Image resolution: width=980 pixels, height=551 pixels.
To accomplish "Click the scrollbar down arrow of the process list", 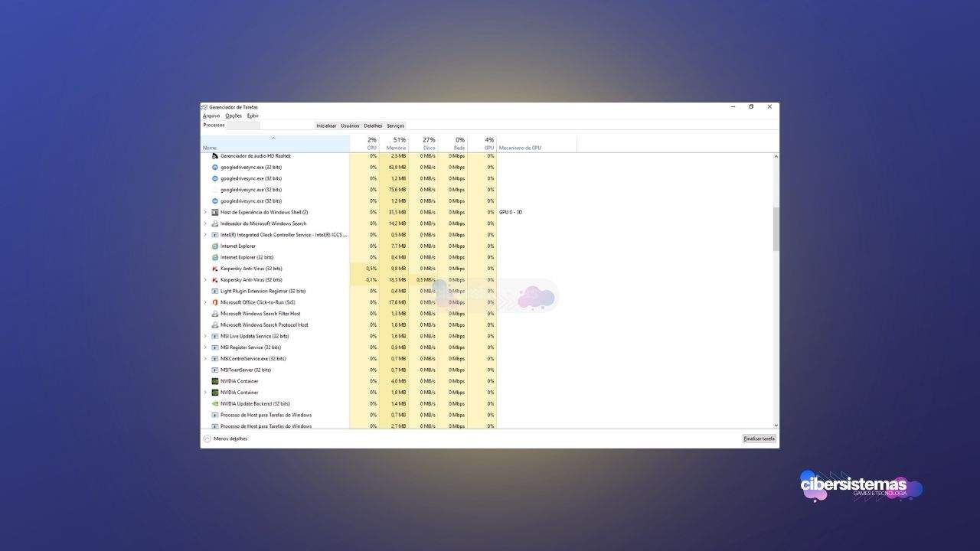I will point(776,425).
